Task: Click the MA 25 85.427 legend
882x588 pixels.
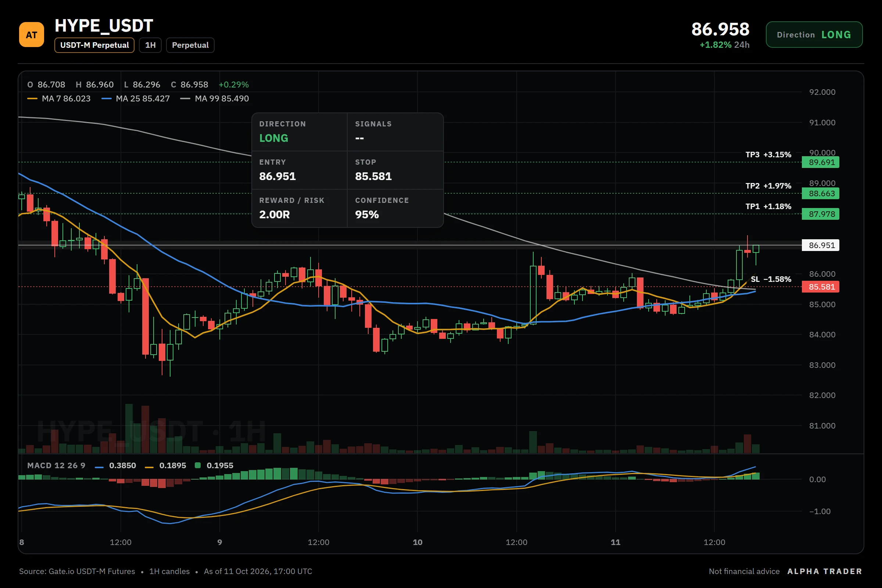Action: pos(136,98)
